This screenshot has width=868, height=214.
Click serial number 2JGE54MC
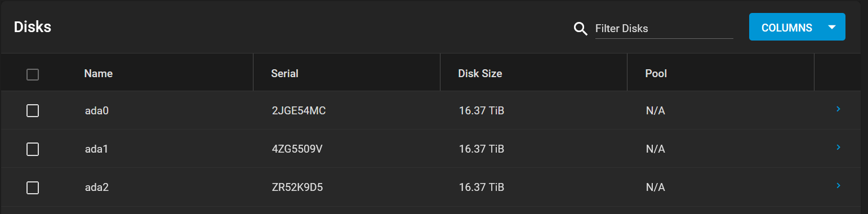click(x=299, y=111)
